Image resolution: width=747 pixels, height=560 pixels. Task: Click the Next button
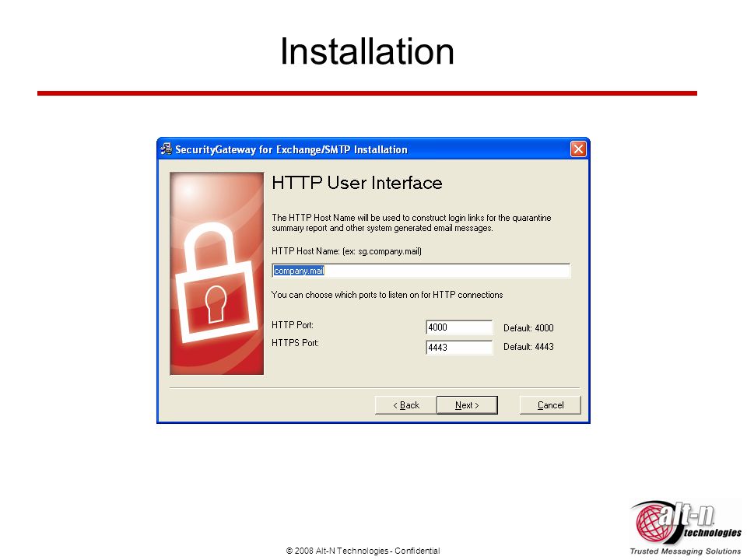467,405
